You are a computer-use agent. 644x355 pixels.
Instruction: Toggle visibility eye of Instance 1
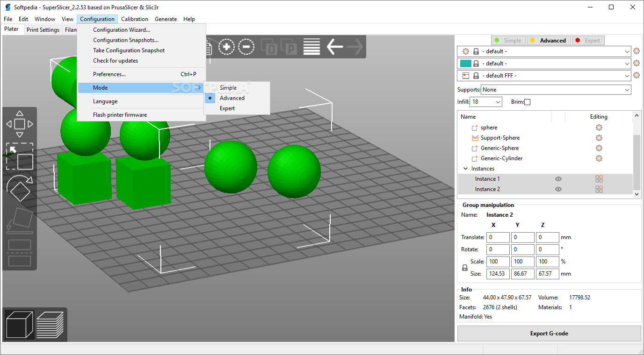(x=558, y=179)
